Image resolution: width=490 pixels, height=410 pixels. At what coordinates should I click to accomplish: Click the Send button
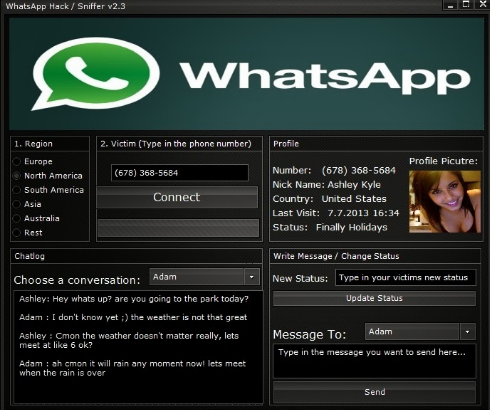(374, 392)
